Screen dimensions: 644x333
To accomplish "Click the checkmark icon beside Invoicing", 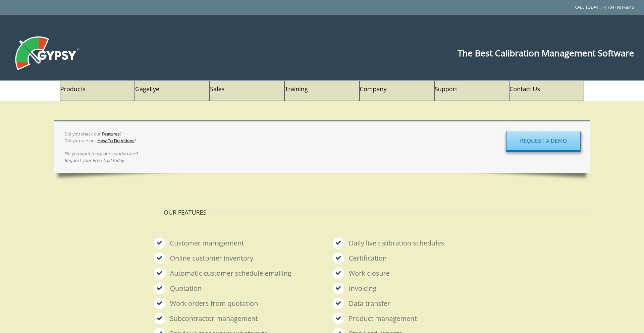I will [x=338, y=288].
